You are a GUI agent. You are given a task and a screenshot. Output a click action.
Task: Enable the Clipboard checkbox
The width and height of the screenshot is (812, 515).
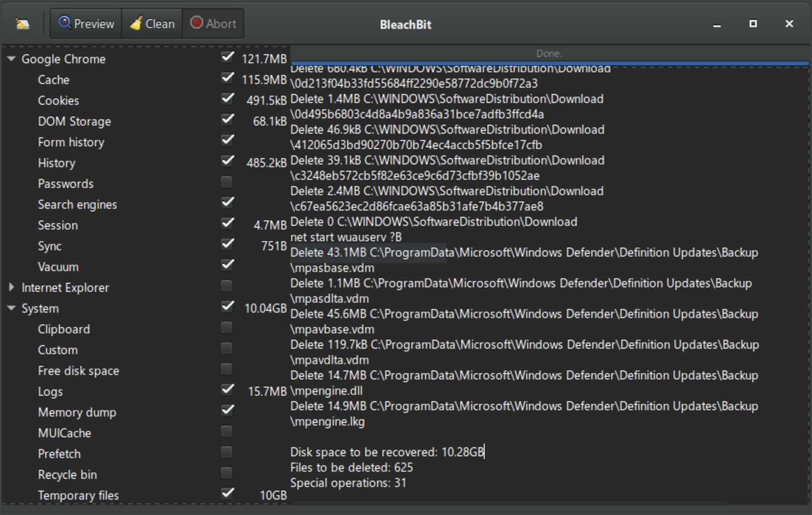[227, 327]
